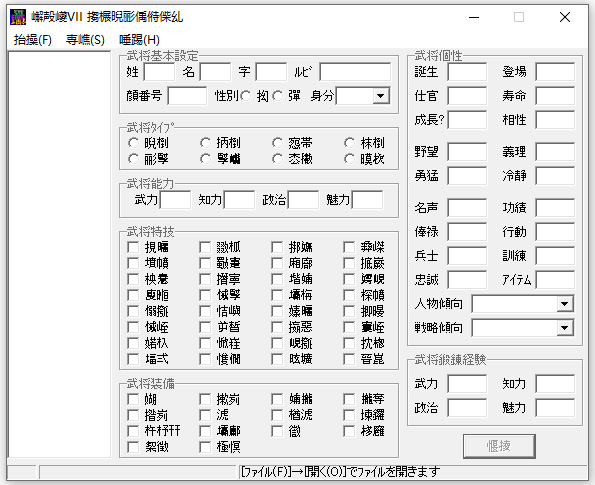
Task: Select the 性別 radio labeled 弾
Action: point(278,96)
